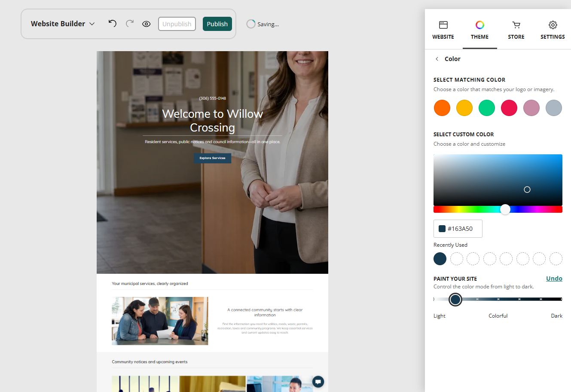Choose the orange matching color swatch

click(442, 108)
